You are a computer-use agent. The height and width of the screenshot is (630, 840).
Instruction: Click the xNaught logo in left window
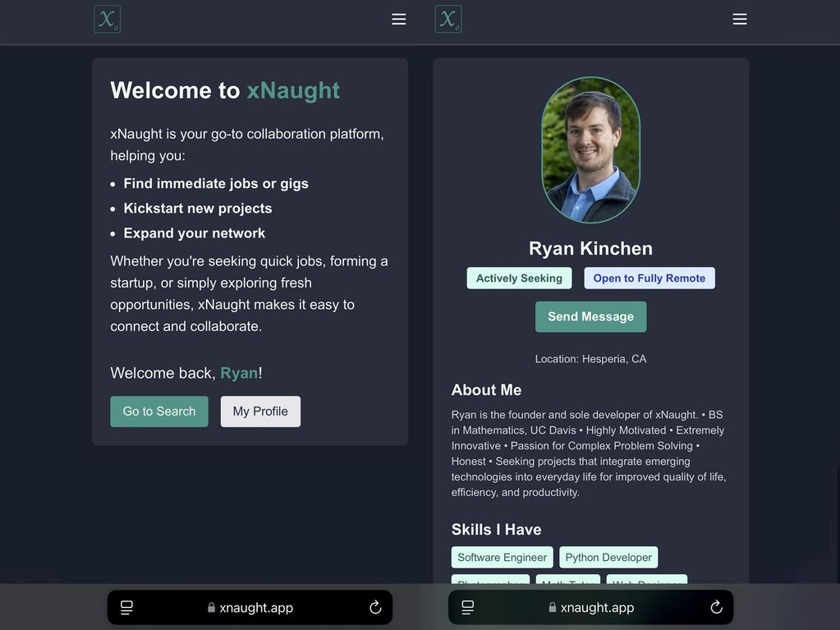[x=107, y=19]
